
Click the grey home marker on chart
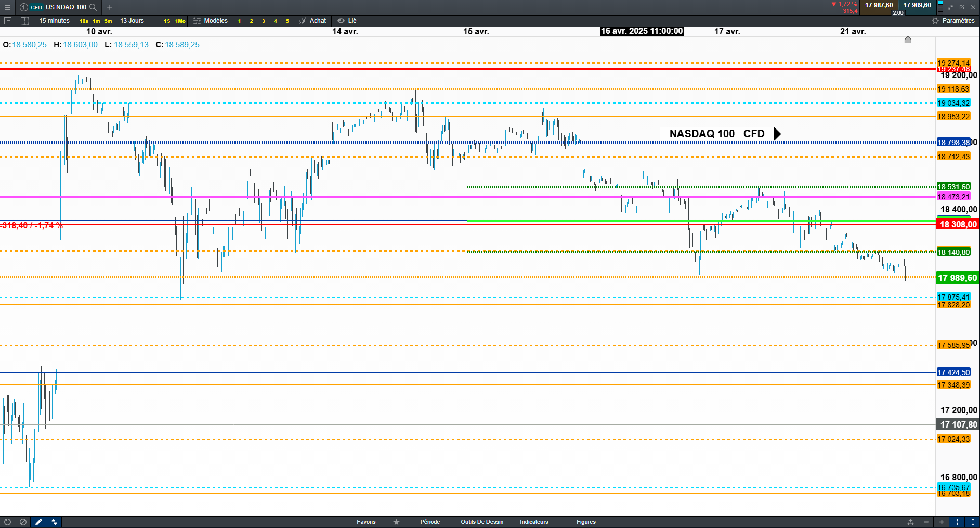[x=908, y=40]
